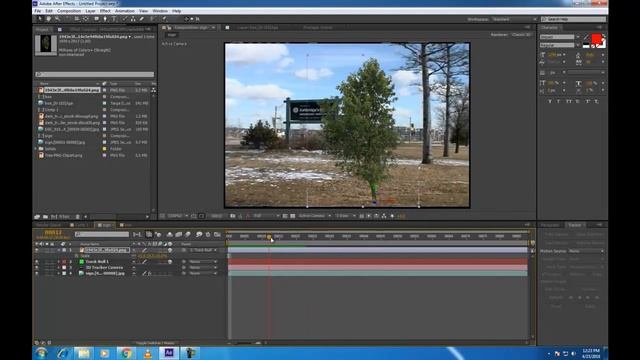Open parent dropdown showing 1. Track Null

(203, 250)
